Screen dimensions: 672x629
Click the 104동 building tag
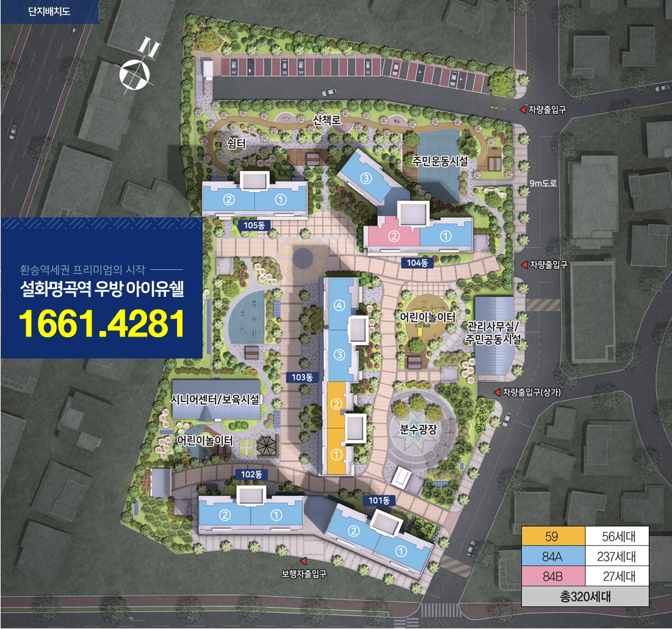point(417,263)
